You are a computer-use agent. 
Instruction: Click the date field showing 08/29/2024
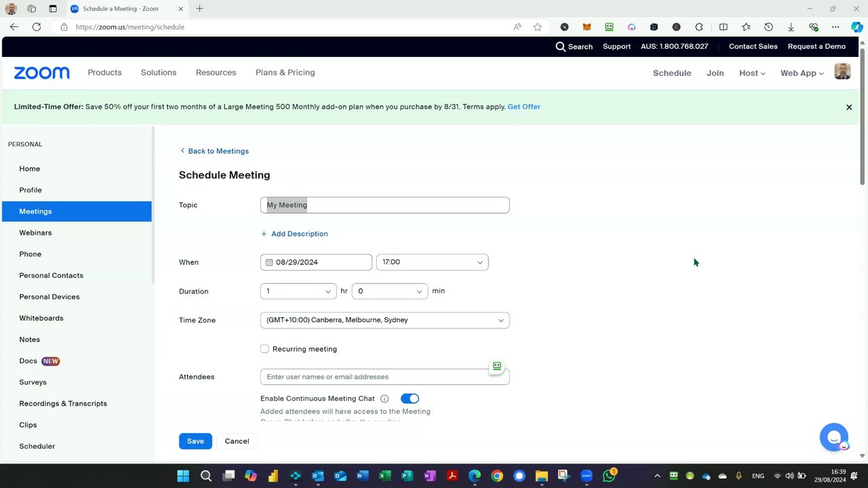point(316,262)
